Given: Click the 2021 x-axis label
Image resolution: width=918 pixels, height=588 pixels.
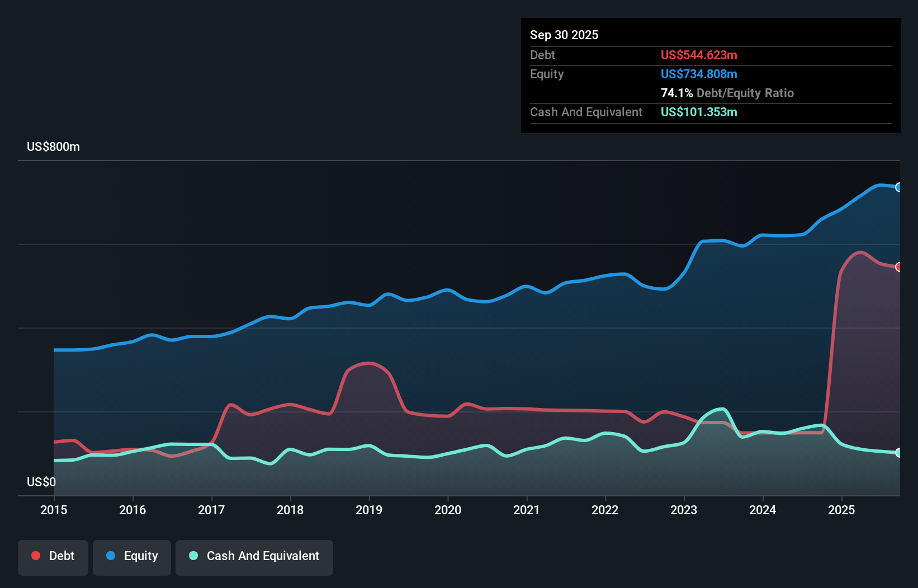Looking at the screenshot, I should click(527, 510).
